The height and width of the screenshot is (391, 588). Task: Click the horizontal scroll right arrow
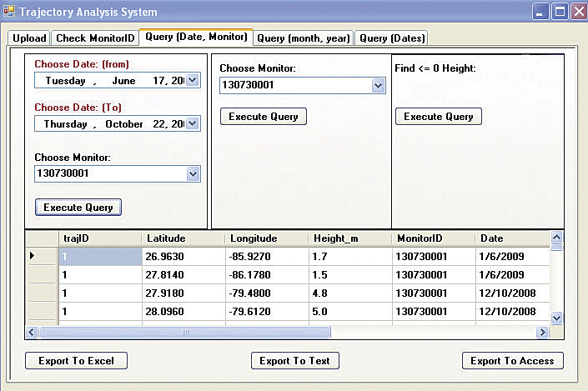pos(542,332)
